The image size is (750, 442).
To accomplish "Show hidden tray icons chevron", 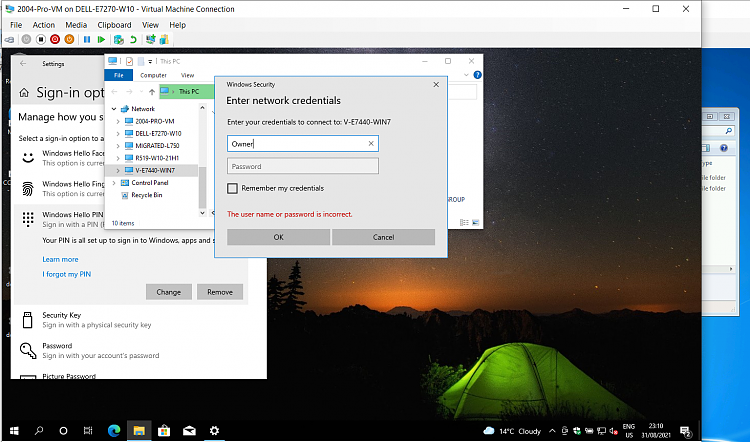I will (x=552, y=431).
